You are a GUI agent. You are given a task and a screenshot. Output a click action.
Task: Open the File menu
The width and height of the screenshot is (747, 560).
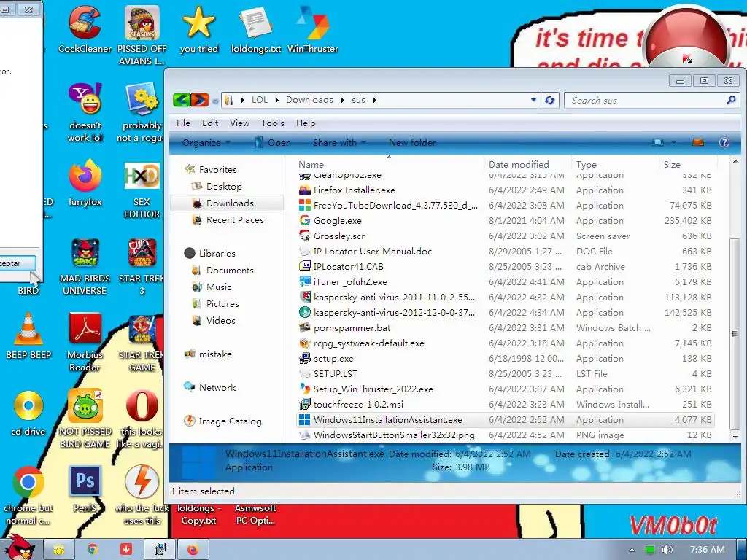pos(183,122)
